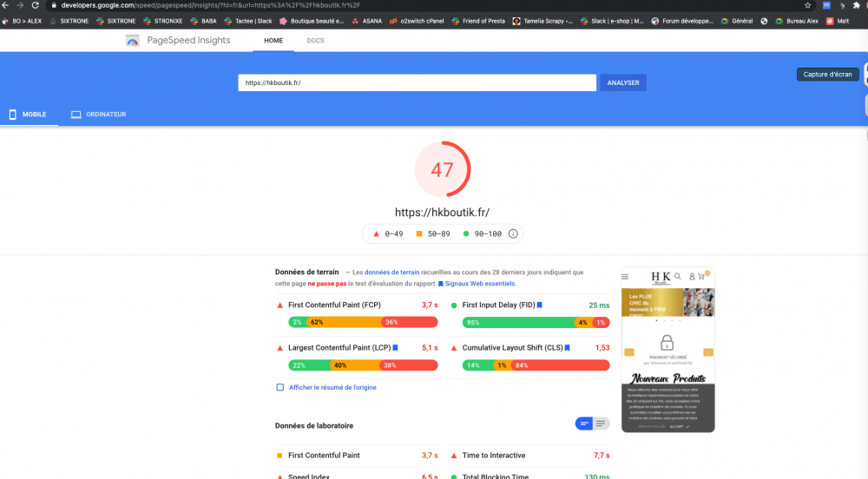Click the FID distribution bar
Image resolution: width=868 pixels, height=479 pixels.
point(536,323)
